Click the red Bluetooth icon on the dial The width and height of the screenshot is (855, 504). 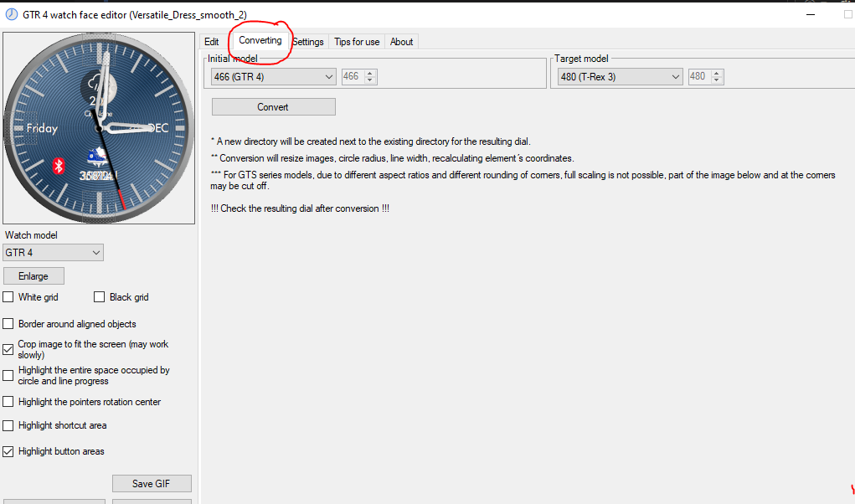click(x=59, y=165)
